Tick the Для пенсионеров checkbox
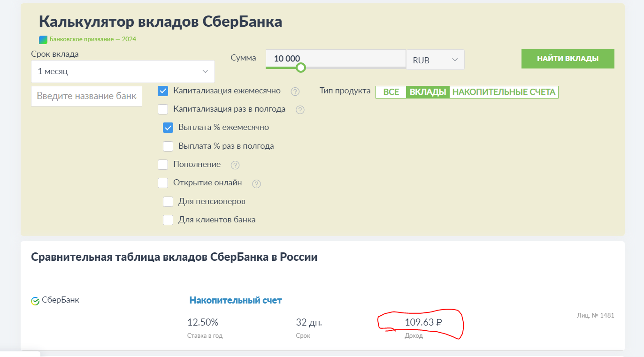Screen dimensions: 644x357 click(168, 202)
